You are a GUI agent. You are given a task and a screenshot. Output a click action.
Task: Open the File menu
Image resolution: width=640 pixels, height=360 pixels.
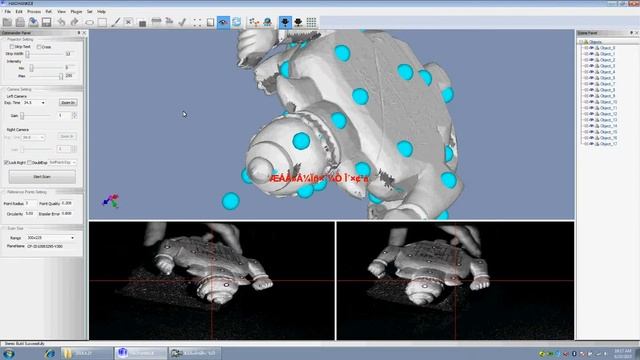[x=8, y=11]
